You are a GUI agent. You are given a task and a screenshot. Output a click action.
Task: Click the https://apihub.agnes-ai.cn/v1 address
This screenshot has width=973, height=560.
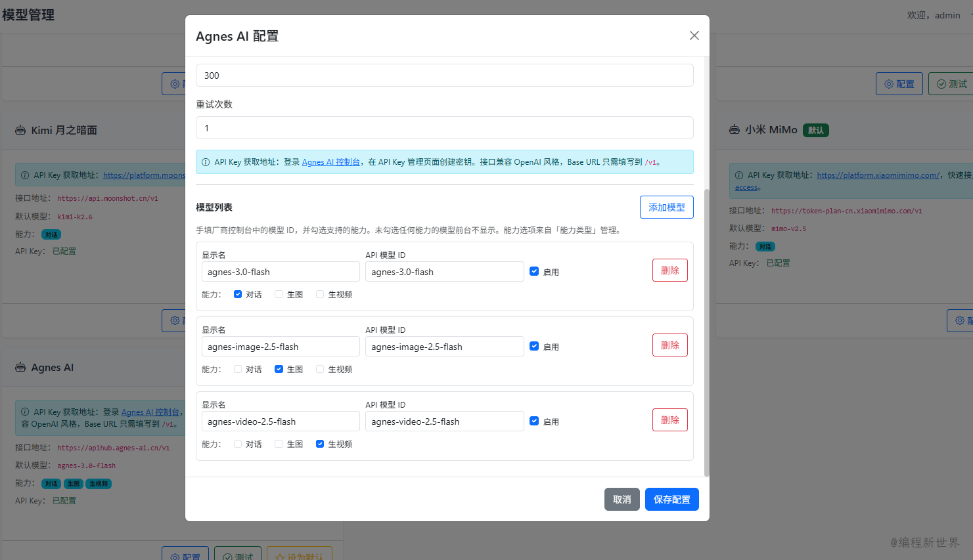click(x=114, y=448)
